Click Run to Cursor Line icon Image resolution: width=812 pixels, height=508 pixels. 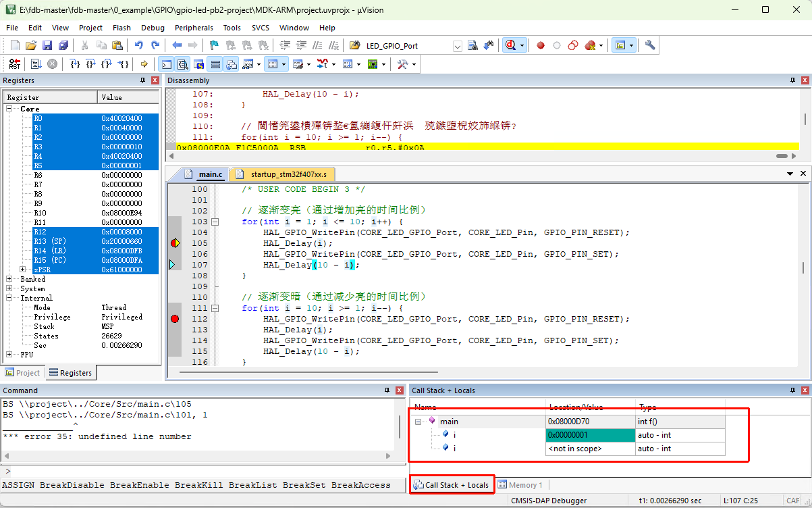123,64
